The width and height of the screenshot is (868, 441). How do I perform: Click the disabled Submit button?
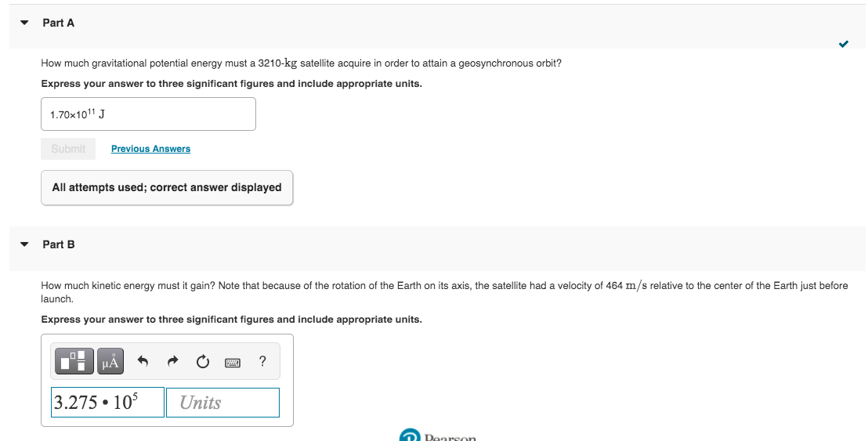pos(68,149)
